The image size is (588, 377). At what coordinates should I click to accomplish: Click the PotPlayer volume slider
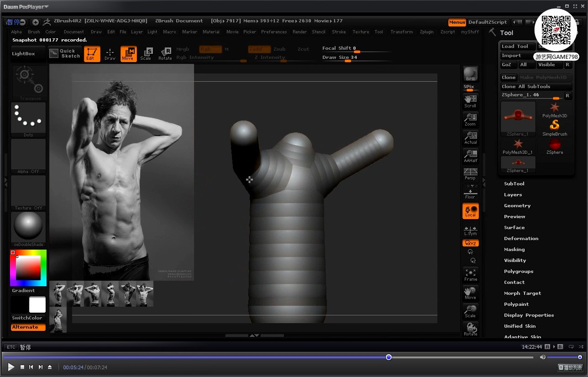(x=564, y=357)
